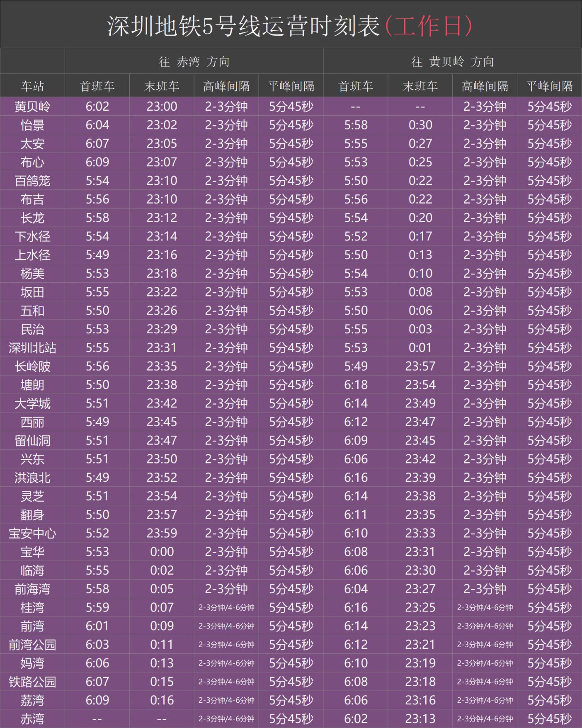
Task: Select the 长龙 station name cell
Action: click(32, 218)
